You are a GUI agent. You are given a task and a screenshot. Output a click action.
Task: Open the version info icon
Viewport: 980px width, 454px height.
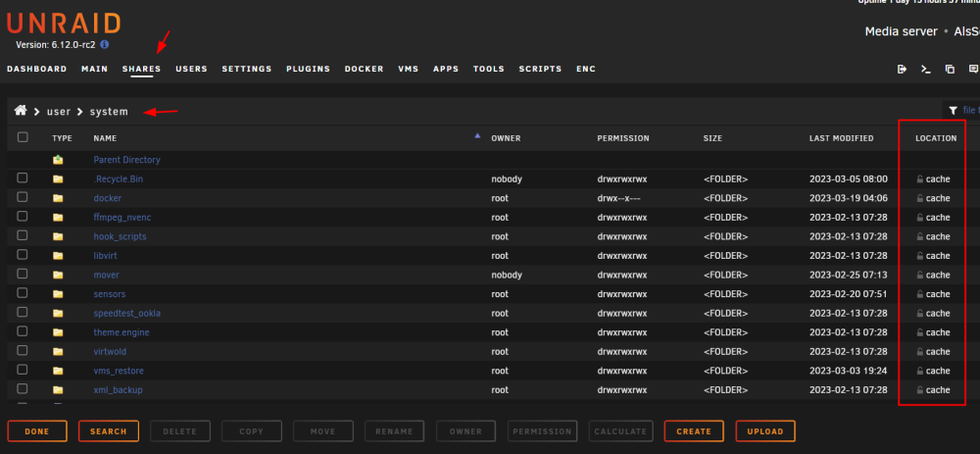(x=105, y=45)
